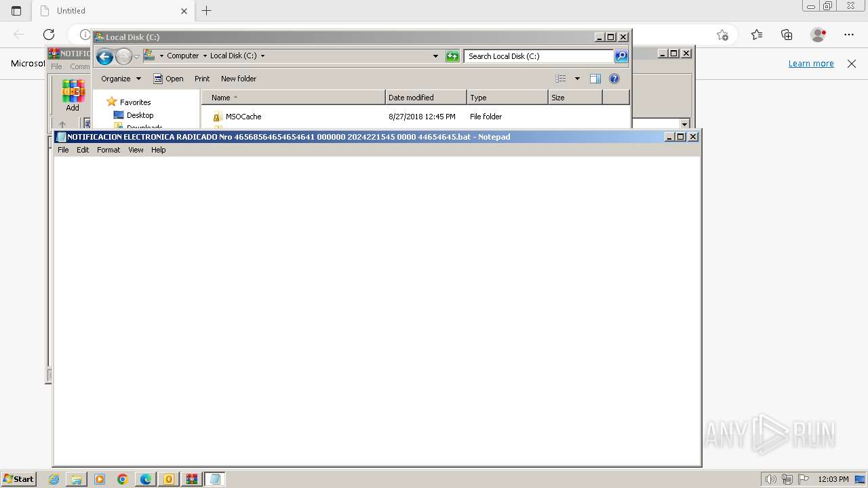868x488 pixels.
Task: Click the Back arrow in Local Disk window
Action: click(x=104, y=56)
